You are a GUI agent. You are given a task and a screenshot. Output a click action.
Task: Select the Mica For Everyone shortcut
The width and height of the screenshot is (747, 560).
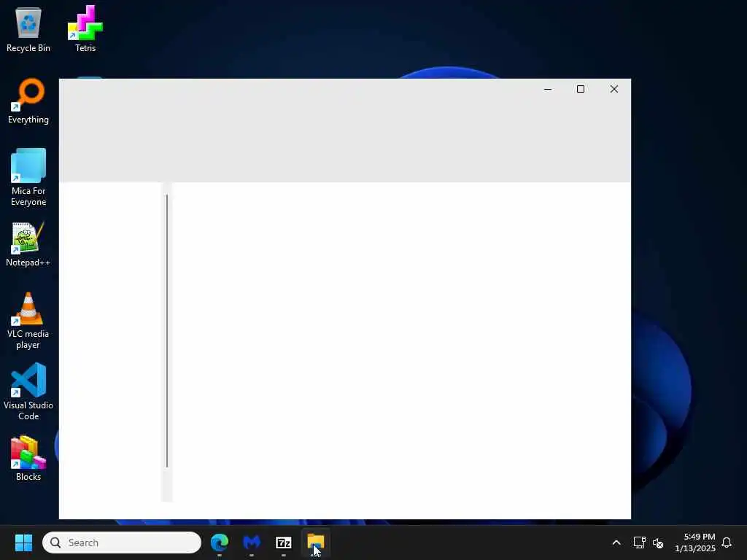[x=28, y=177]
